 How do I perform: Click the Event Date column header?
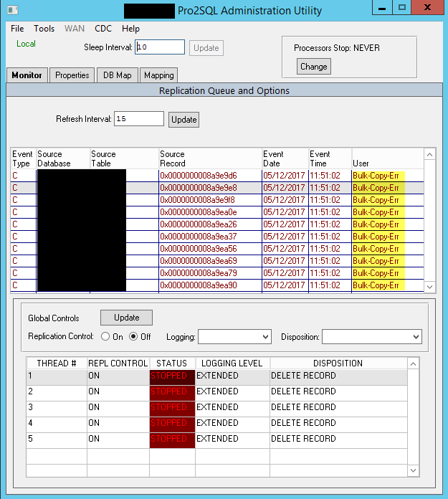[285, 158]
